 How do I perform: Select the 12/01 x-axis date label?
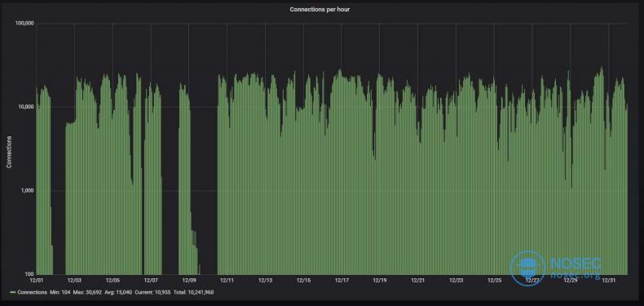tap(37, 281)
